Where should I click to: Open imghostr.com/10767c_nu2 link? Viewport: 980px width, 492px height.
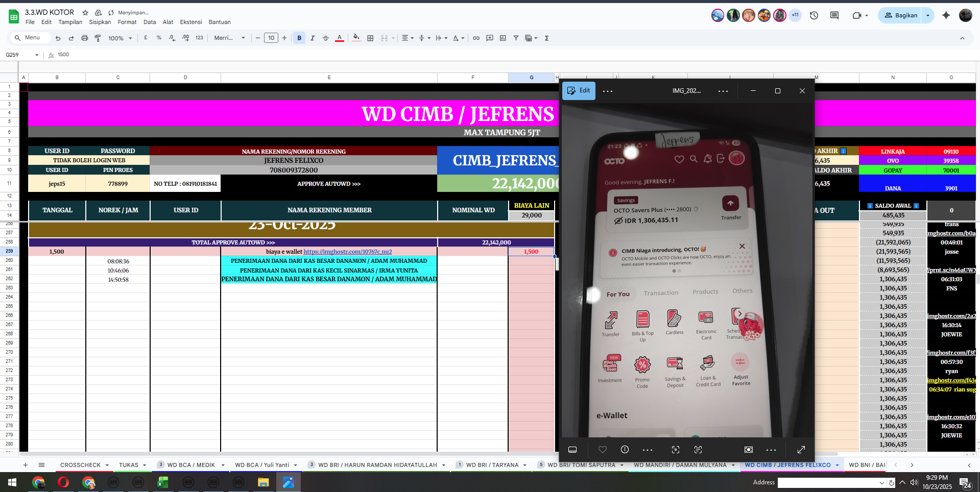tap(348, 252)
